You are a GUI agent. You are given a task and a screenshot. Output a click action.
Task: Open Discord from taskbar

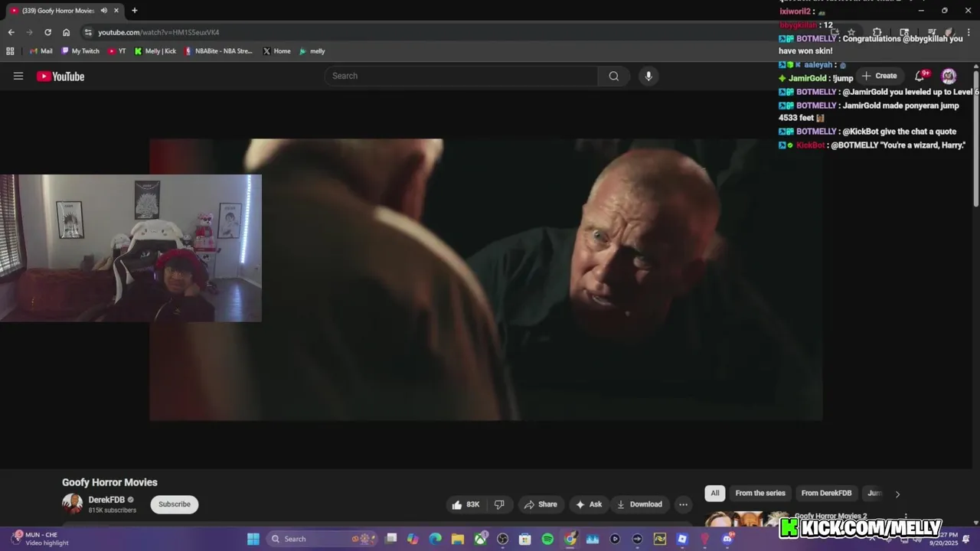tap(727, 539)
